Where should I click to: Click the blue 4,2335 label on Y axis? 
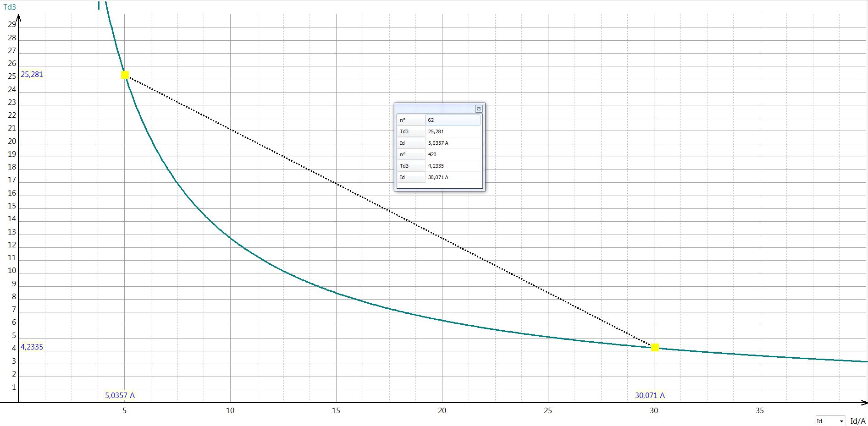tap(32, 347)
